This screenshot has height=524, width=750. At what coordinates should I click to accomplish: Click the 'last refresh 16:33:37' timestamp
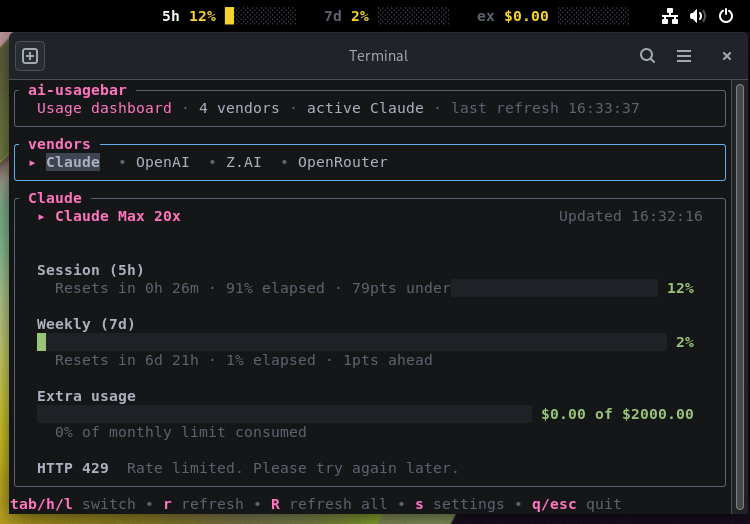pos(545,109)
